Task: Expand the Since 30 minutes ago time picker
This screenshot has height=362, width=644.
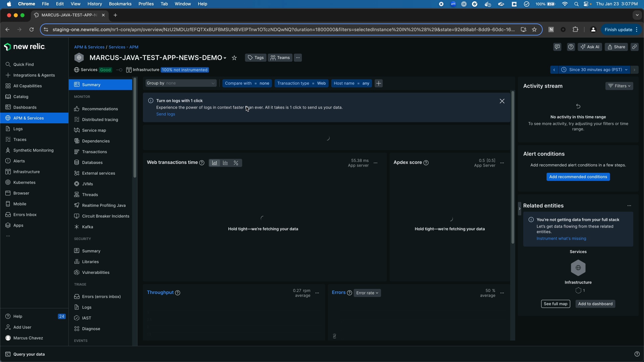Action: point(595,70)
